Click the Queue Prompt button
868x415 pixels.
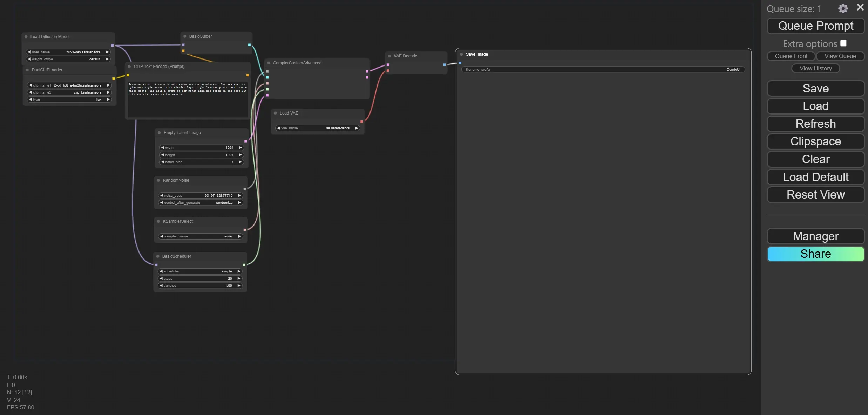coord(815,26)
